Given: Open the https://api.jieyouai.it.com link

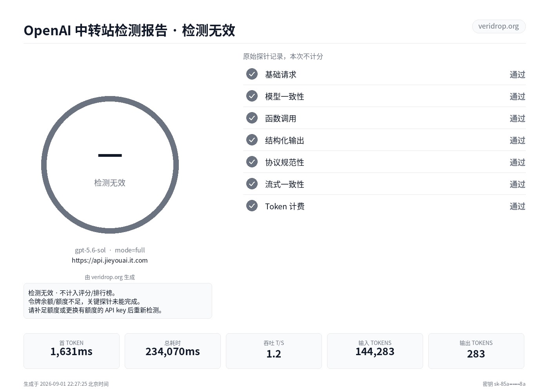Looking at the screenshot, I should 110,260.
